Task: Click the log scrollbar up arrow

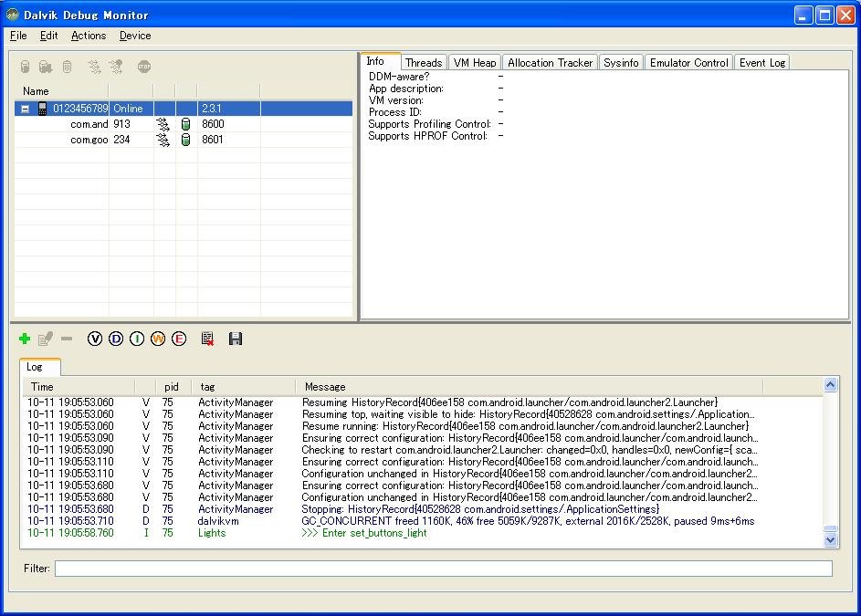Action: [830, 385]
